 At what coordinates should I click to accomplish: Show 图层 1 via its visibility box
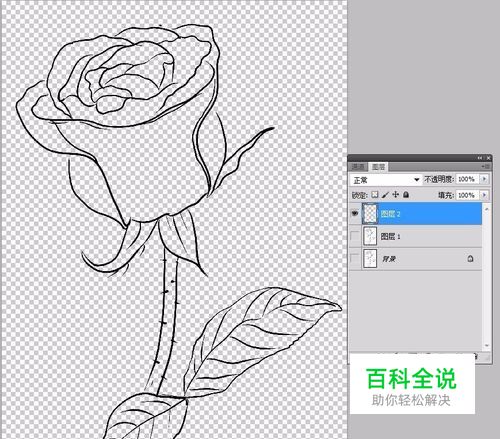[x=355, y=236]
